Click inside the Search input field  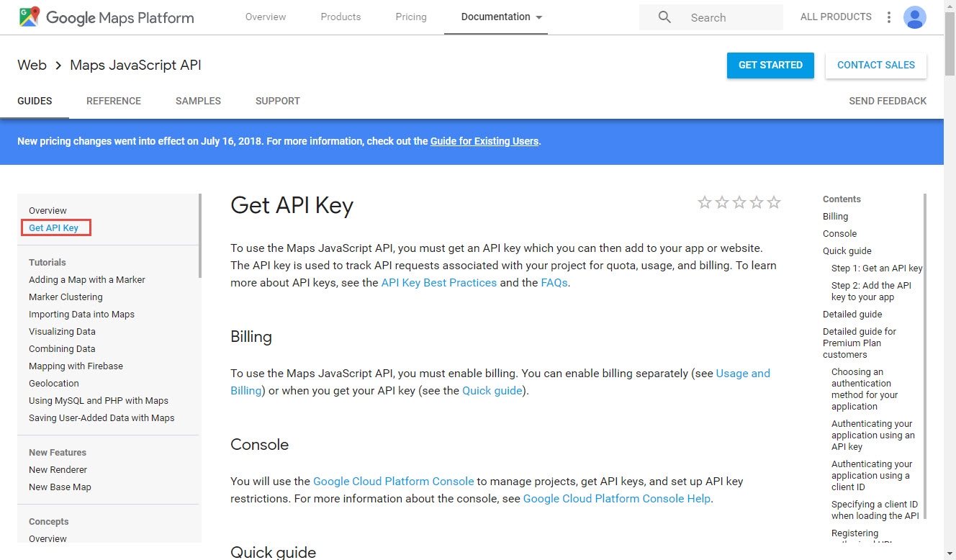[x=720, y=17]
